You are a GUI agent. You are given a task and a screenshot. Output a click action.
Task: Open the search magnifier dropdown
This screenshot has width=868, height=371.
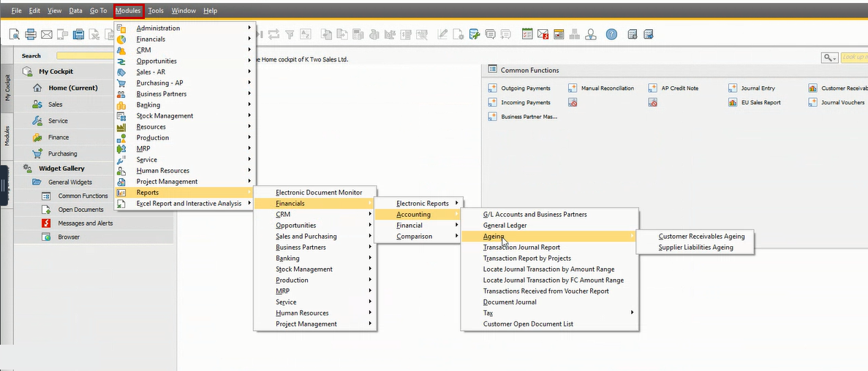(829, 58)
